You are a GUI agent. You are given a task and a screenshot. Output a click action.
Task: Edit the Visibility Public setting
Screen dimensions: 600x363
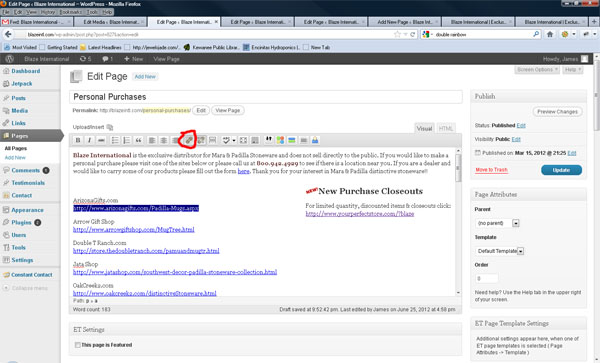click(x=516, y=139)
